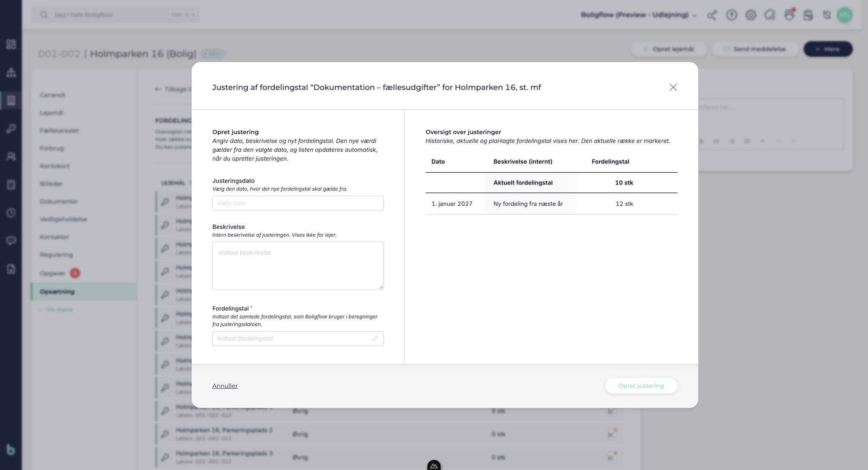The width and height of the screenshot is (868, 470).
Task: Click the Fordelingstal column header in table
Action: [610, 161]
